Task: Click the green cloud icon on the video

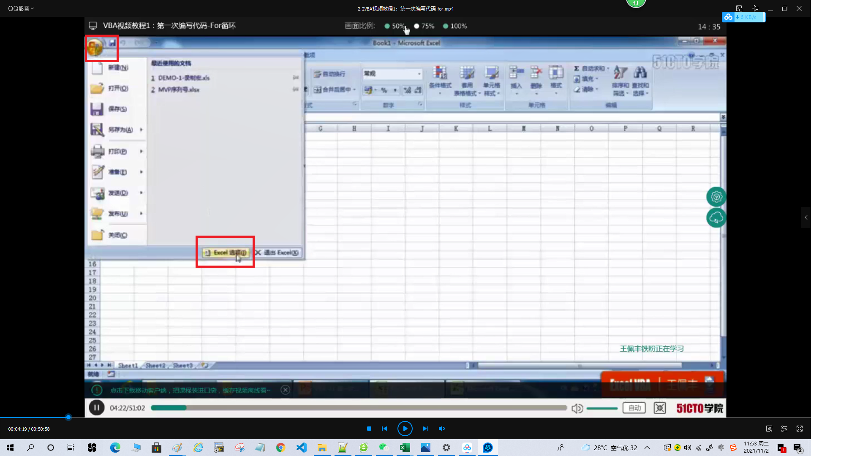Action: tap(716, 218)
